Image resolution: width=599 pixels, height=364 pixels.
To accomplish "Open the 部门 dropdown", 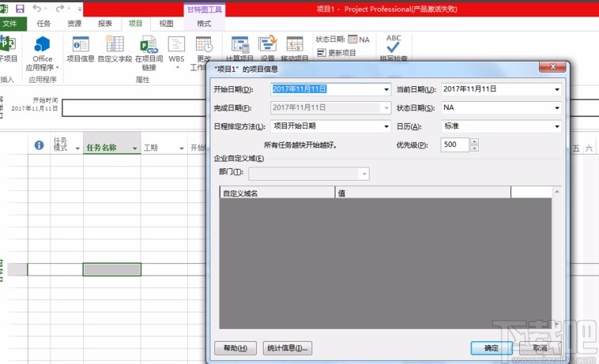I will click(364, 174).
